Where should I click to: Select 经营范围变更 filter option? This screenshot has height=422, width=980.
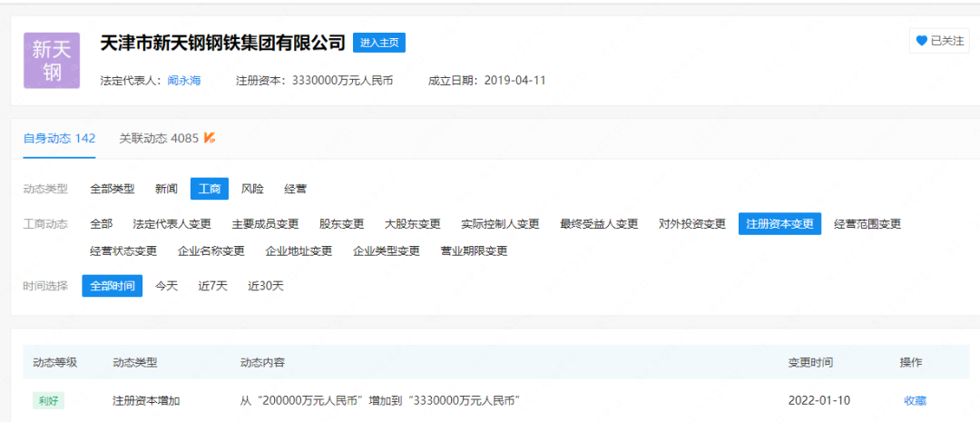click(867, 224)
